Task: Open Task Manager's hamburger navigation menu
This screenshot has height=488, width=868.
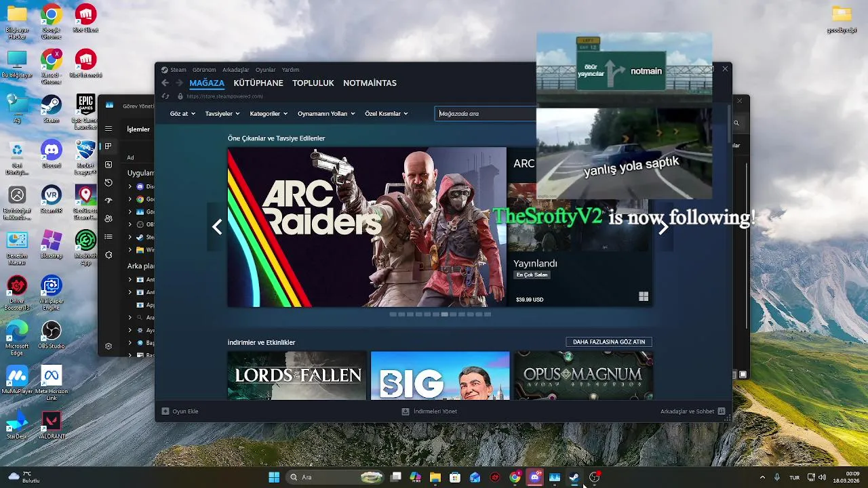Action: coord(108,128)
